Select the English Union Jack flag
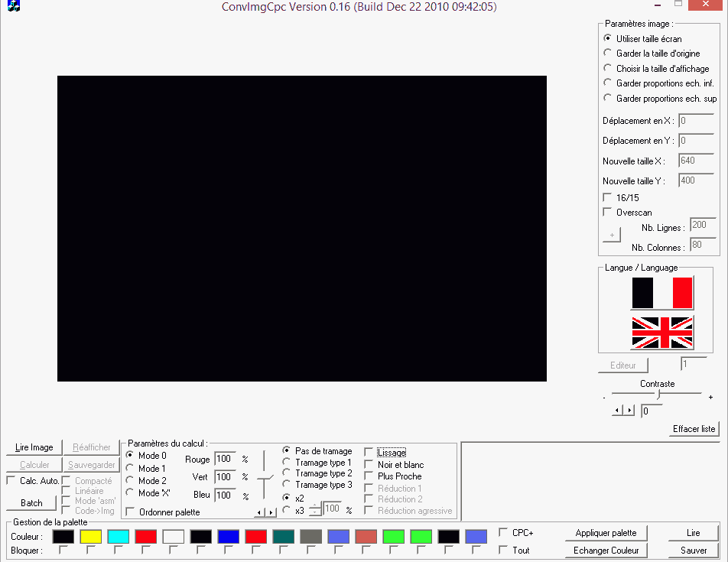728x562 pixels. (662, 333)
